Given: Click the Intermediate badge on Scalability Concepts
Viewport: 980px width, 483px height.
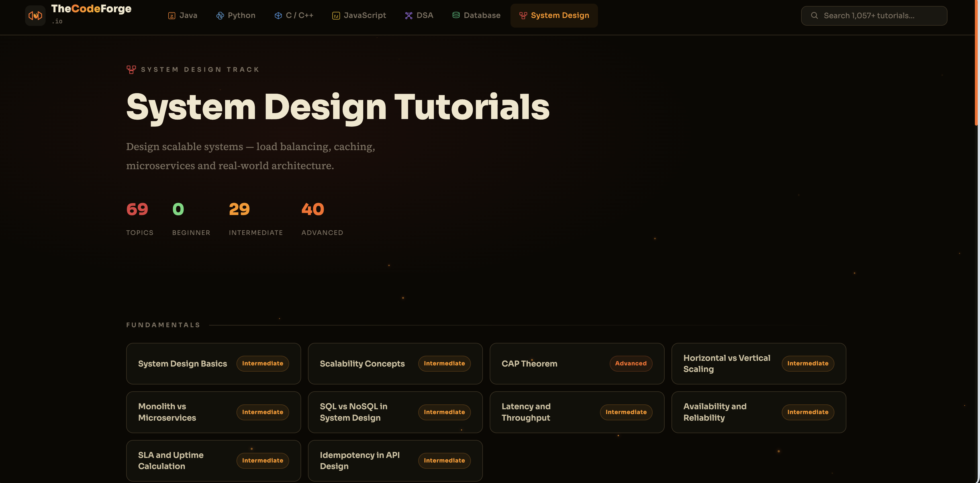Looking at the screenshot, I should click(x=444, y=363).
